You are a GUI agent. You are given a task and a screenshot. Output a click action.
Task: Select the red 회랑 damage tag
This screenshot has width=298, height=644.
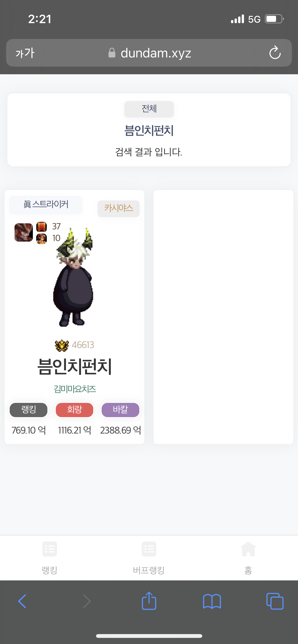[x=74, y=410]
